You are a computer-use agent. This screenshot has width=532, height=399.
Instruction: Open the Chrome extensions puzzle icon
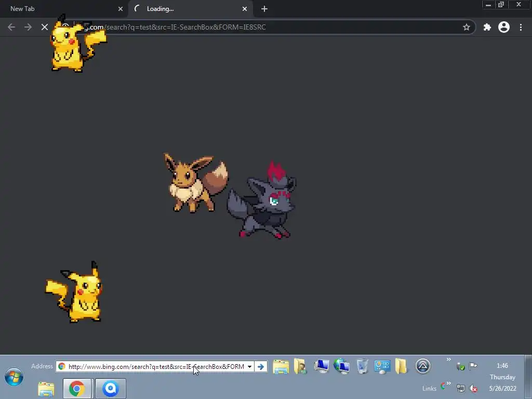pos(487,27)
